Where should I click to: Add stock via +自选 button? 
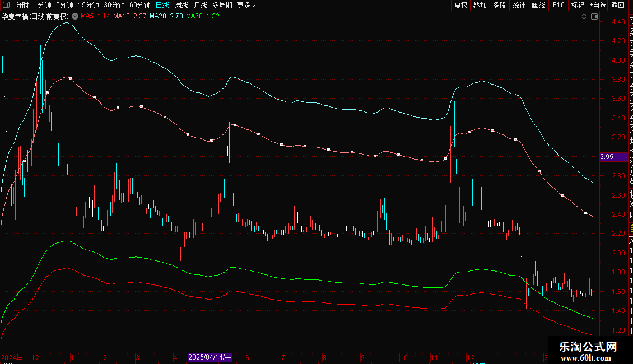click(598, 5)
